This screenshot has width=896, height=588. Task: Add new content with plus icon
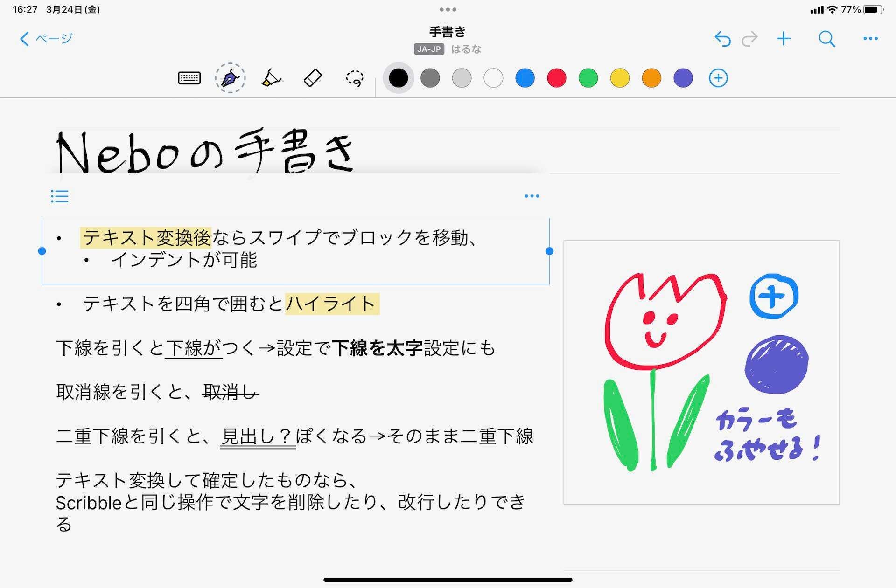tap(784, 39)
